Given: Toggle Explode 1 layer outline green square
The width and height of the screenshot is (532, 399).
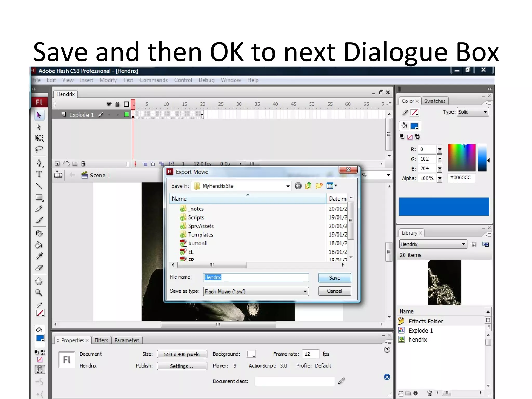Looking at the screenshot, I should 127,115.
